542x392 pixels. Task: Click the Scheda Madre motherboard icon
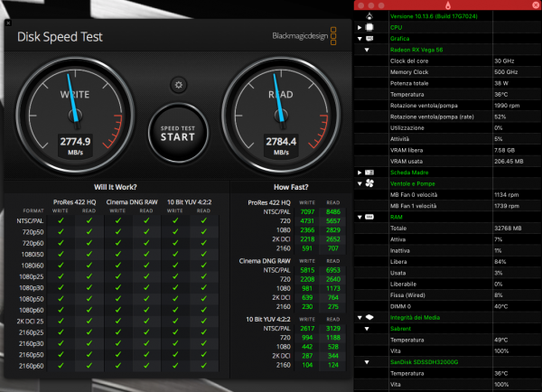[x=369, y=172]
